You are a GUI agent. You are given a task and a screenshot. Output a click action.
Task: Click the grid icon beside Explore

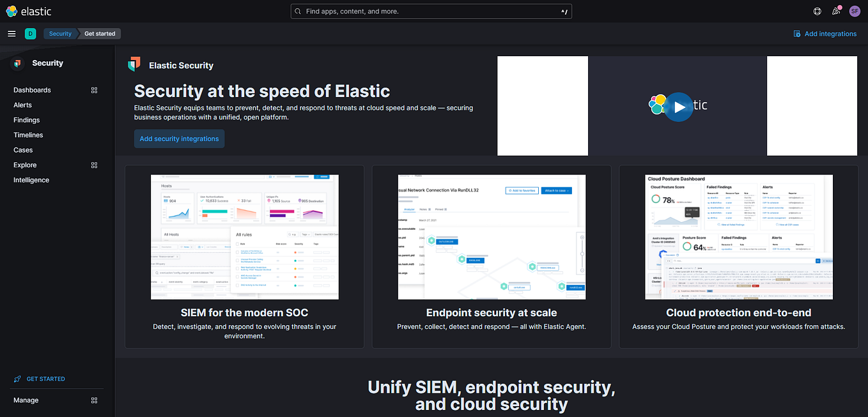click(94, 165)
